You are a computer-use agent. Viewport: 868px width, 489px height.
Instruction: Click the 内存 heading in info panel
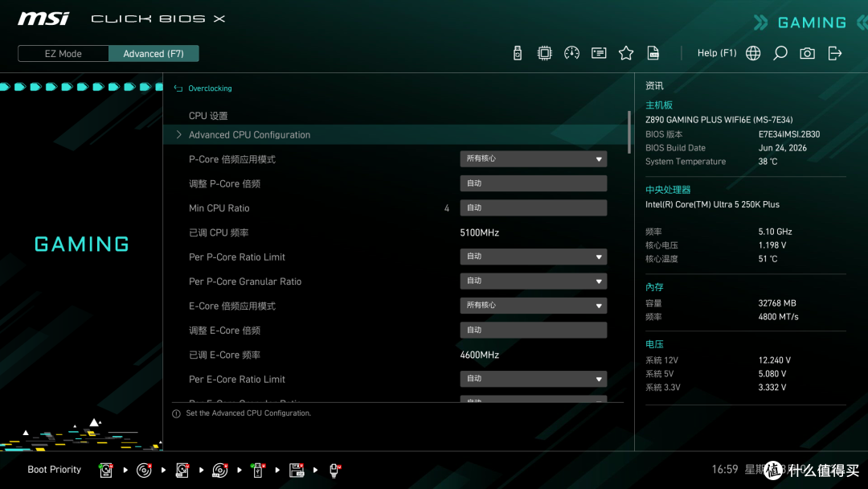654,287
